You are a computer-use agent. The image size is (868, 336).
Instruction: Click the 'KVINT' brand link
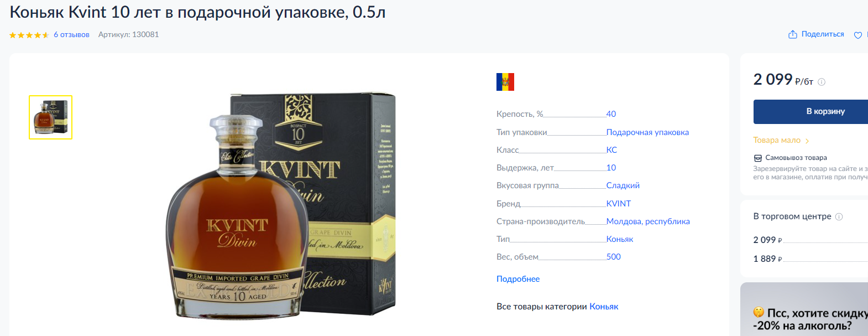(x=619, y=204)
